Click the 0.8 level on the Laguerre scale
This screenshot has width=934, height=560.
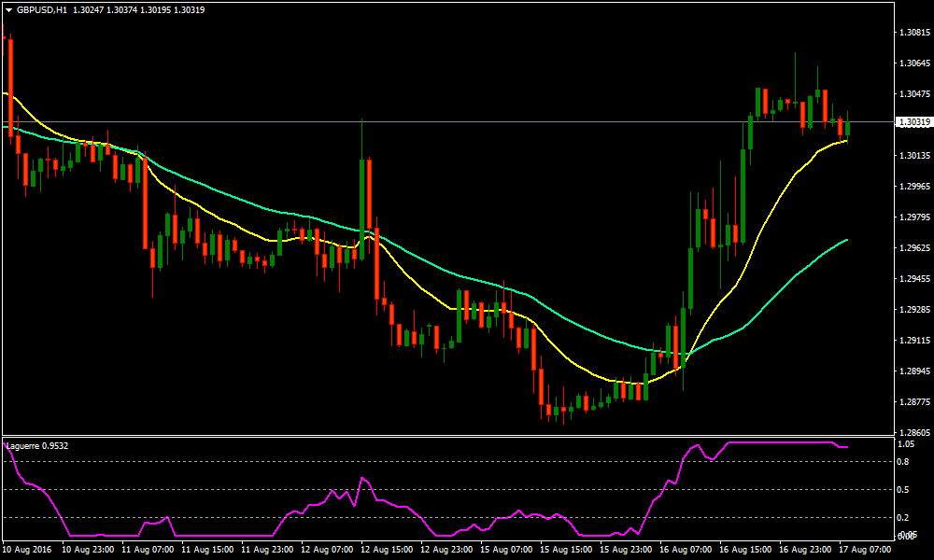(x=903, y=461)
